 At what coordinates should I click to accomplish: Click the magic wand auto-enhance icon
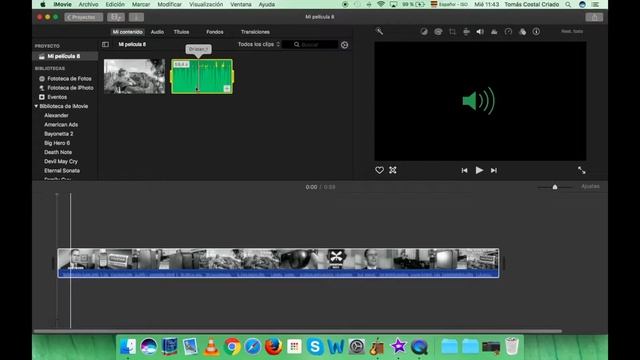(x=379, y=31)
